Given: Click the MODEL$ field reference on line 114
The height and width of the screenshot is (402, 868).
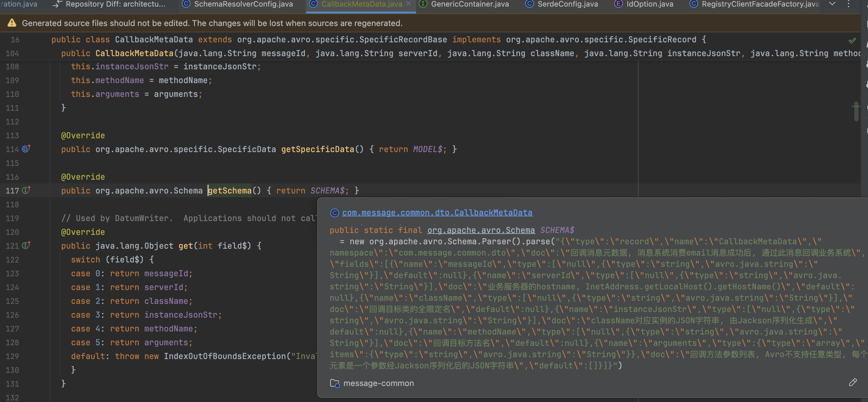Looking at the screenshot, I should click(x=427, y=149).
